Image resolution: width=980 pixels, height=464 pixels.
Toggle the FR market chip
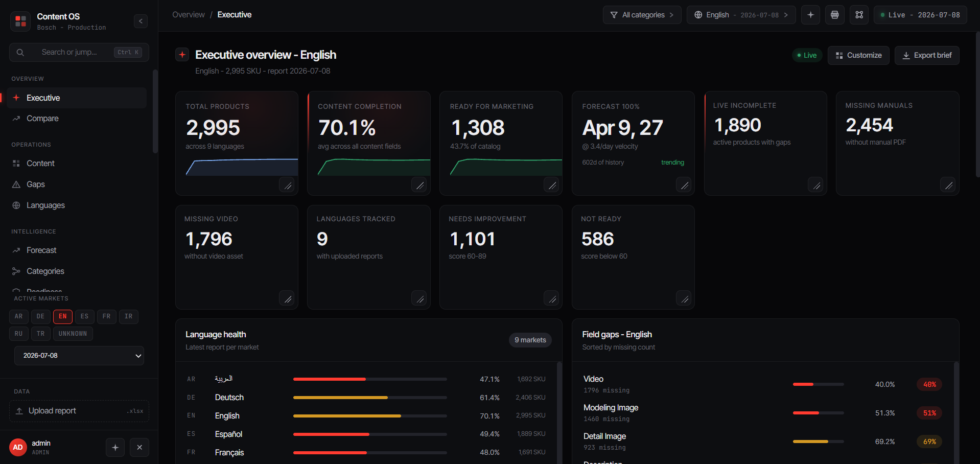(x=106, y=316)
